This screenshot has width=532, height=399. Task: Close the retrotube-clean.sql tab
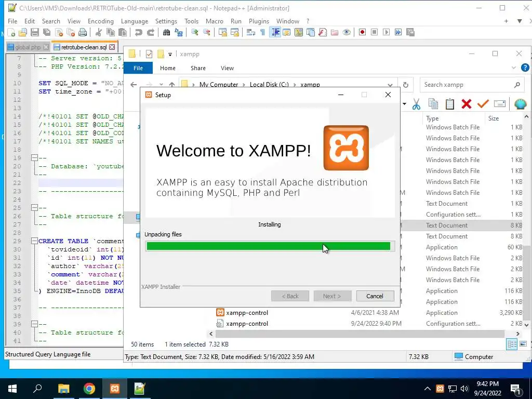click(x=112, y=47)
